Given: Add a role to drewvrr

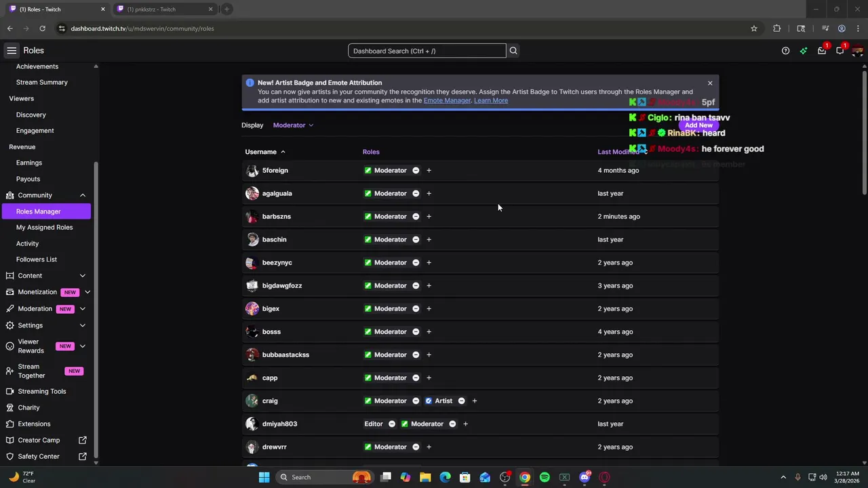Looking at the screenshot, I should click(x=429, y=447).
